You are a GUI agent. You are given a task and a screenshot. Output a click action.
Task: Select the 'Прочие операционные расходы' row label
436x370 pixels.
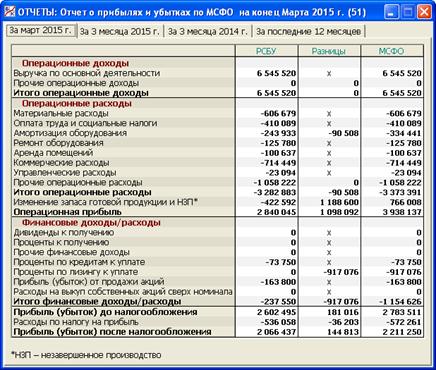pos(78,183)
